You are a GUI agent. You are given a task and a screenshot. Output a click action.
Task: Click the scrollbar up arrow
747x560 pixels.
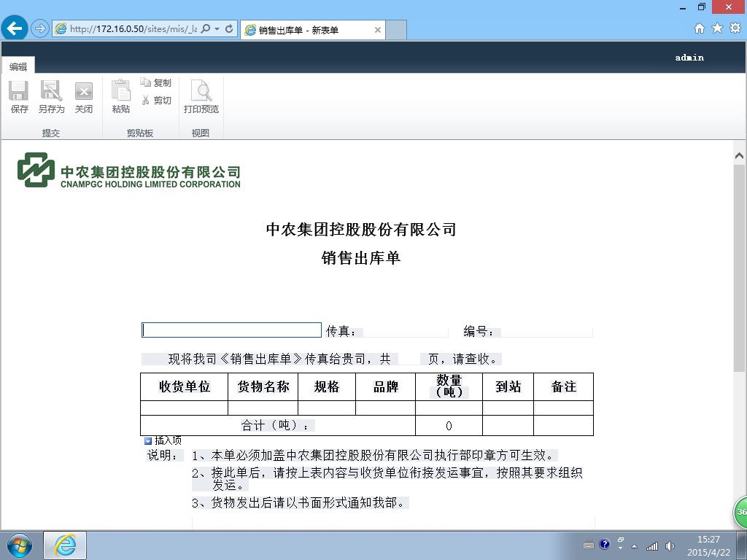click(739, 156)
